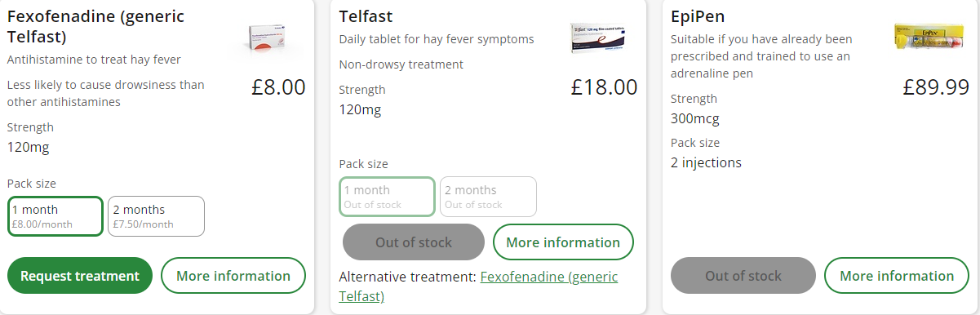
Task: Open More information for Fexofenadine
Action: point(233,276)
